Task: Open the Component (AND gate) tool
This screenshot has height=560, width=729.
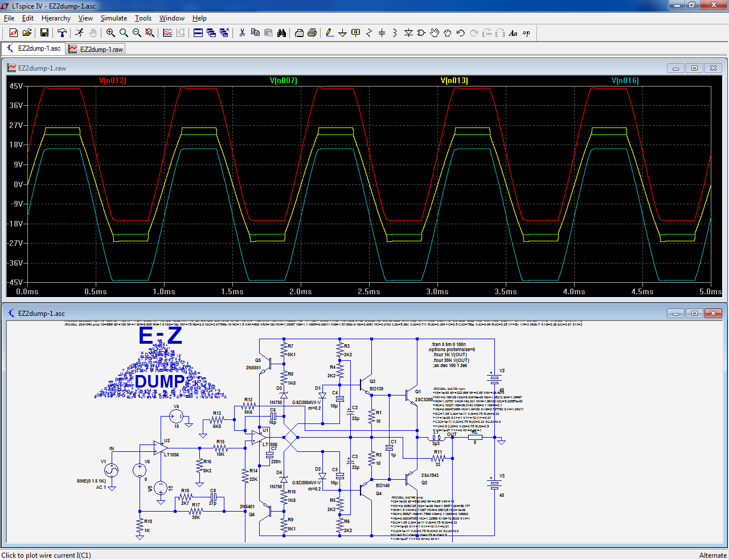Action: [421, 33]
